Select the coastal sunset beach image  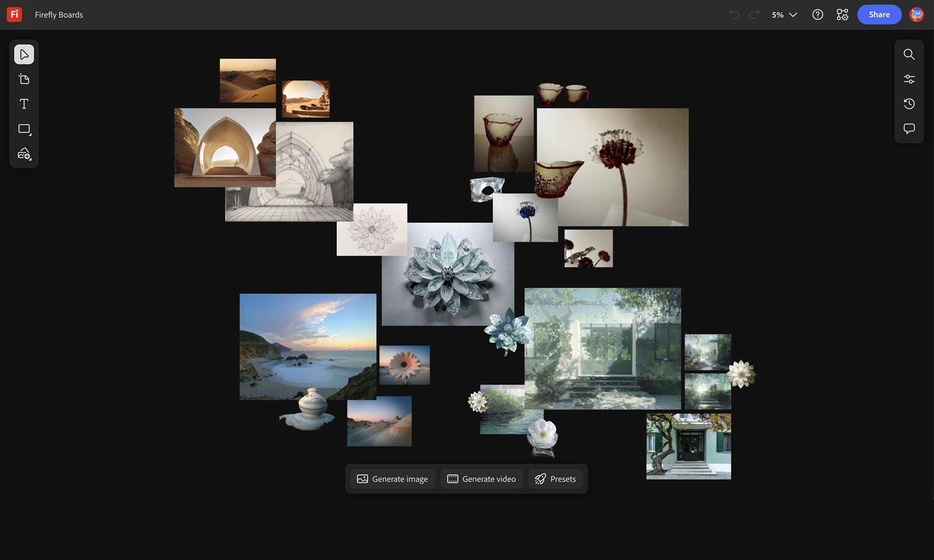click(307, 340)
